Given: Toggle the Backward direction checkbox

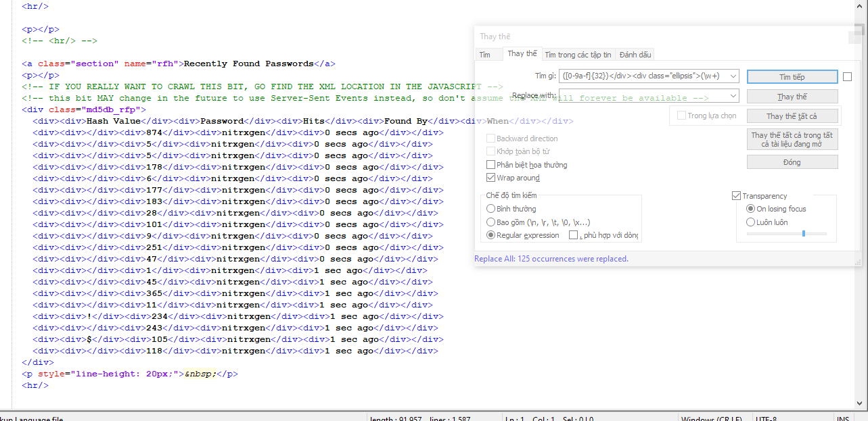Looking at the screenshot, I should 490,139.
